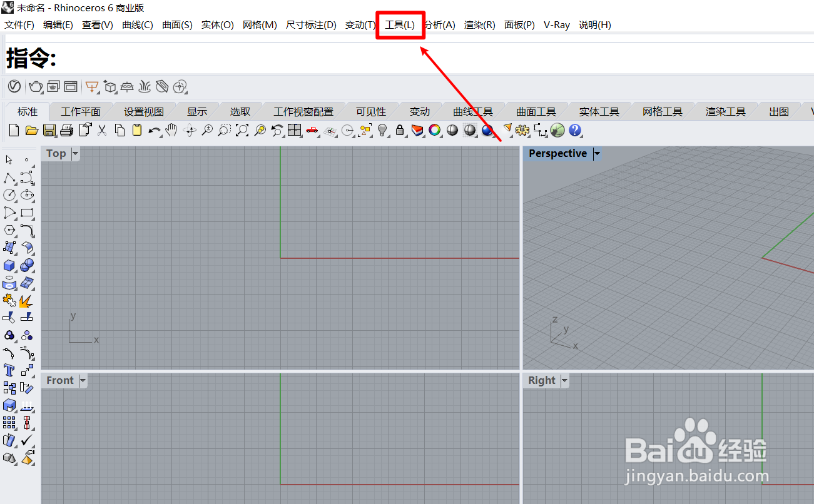Open the Top viewport dropdown arrow
This screenshot has width=814, height=504.
click(76, 153)
